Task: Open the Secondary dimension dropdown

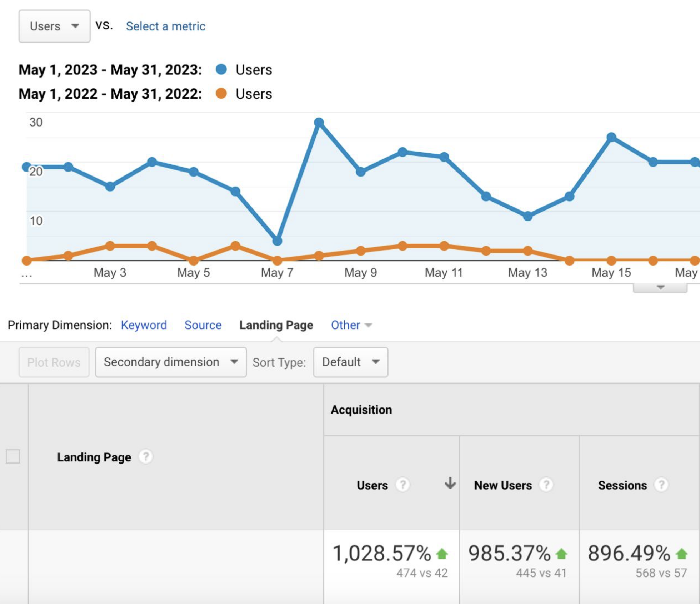Action: tap(171, 362)
